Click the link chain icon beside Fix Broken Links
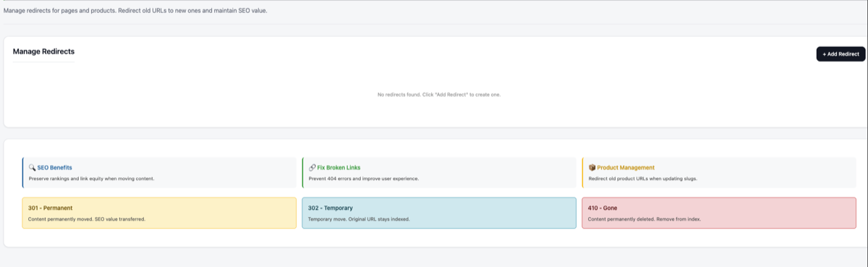This screenshot has width=868, height=267. [312, 167]
